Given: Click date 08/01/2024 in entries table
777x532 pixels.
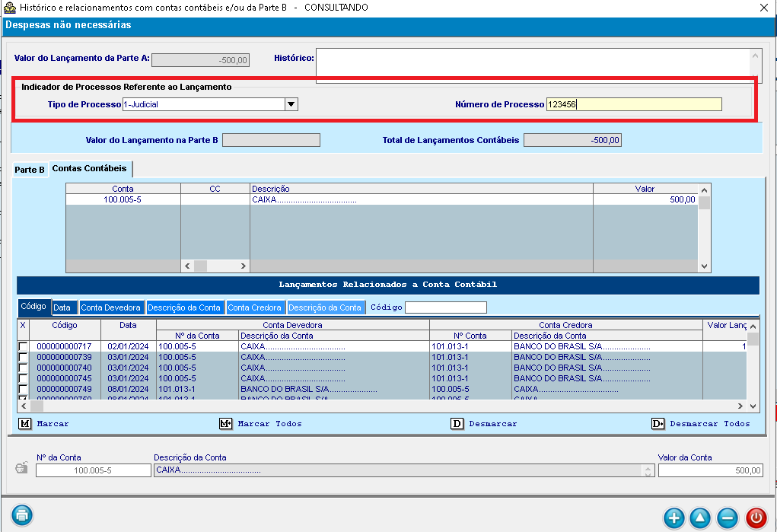Looking at the screenshot, I should pos(128,389).
